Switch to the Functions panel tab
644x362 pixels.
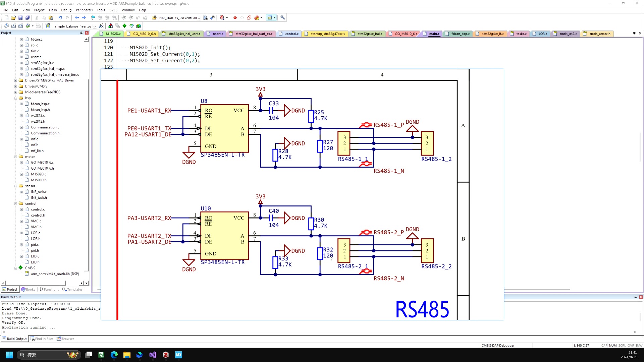coord(49,290)
